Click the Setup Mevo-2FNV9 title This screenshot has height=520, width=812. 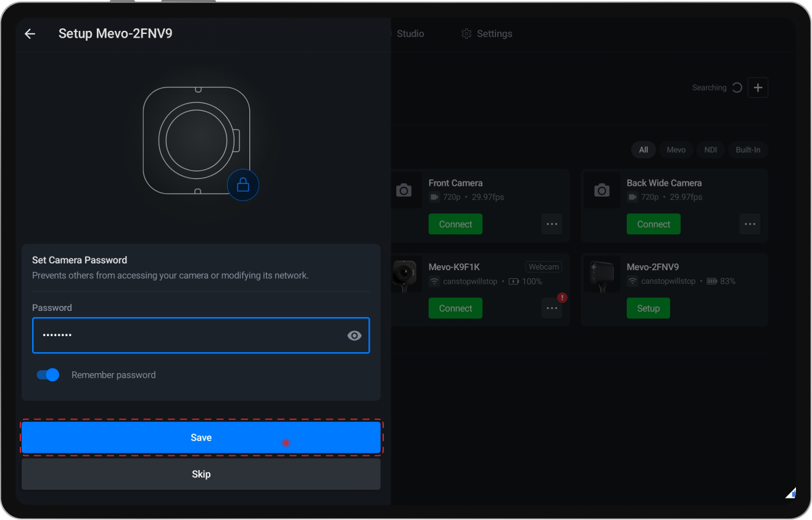pos(115,34)
